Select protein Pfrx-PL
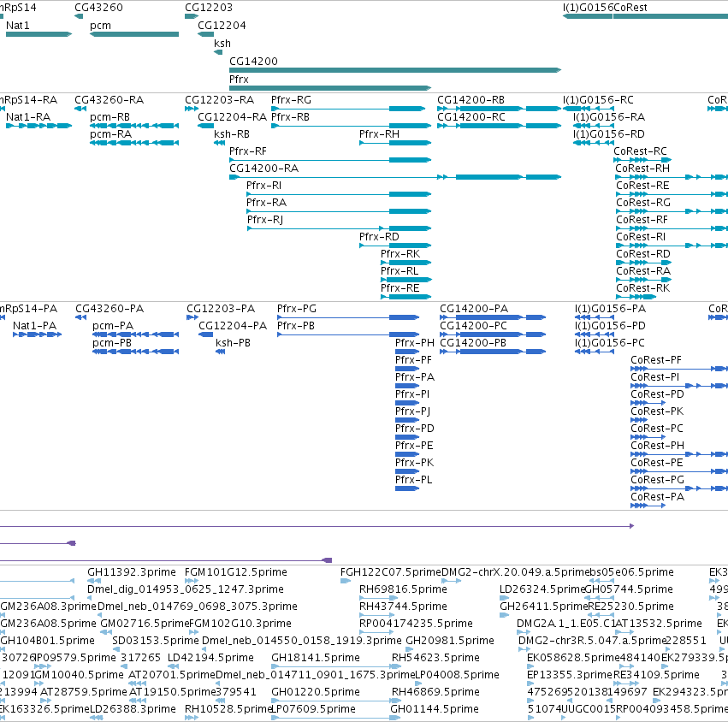 tap(407, 488)
